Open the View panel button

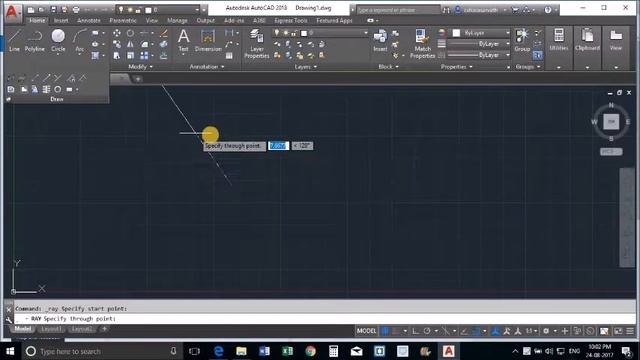tap(616, 40)
